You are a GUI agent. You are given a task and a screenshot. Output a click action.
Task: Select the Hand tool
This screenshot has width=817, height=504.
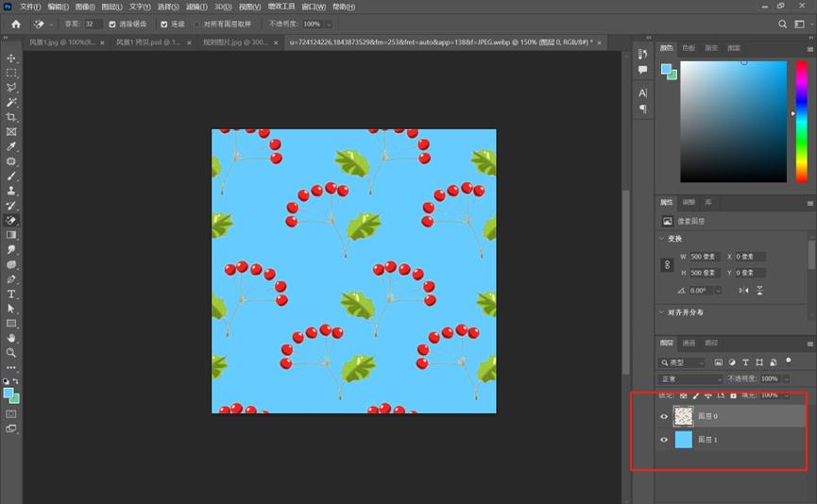click(11, 338)
